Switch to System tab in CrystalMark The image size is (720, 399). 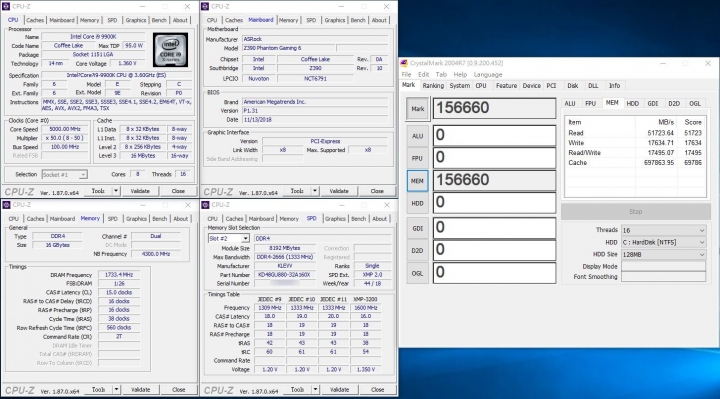tap(460, 86)
